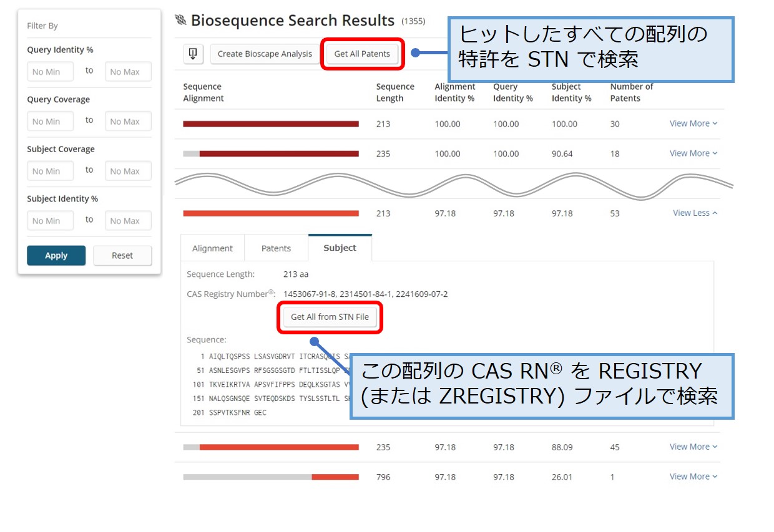Click Create Bioscape Analysis

pyautogui.click(x=265, y=54)
